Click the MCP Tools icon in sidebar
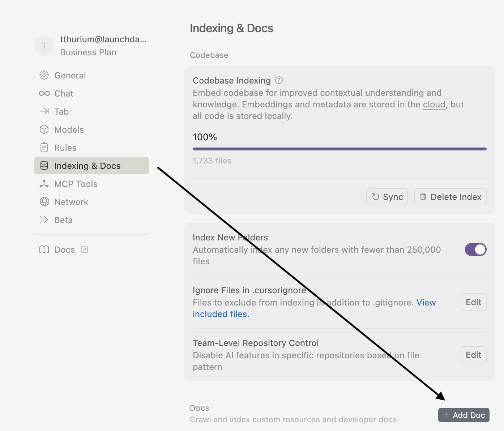Viewport: 504px width, 431px height. [44, 184]
